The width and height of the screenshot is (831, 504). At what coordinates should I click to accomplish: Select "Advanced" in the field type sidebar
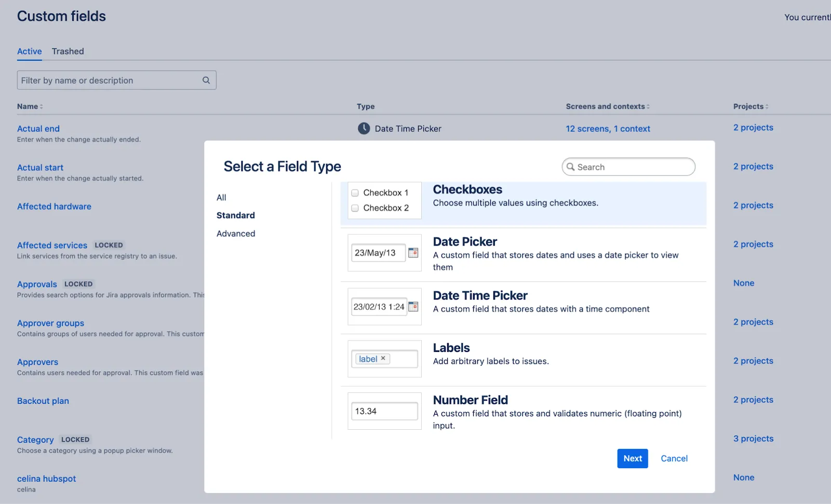tap(235, 233)
